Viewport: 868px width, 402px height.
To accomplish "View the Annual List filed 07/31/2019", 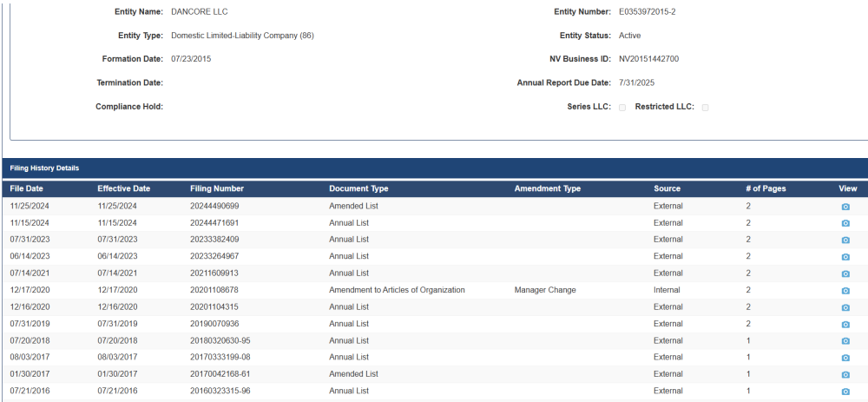I will [845, 324].
